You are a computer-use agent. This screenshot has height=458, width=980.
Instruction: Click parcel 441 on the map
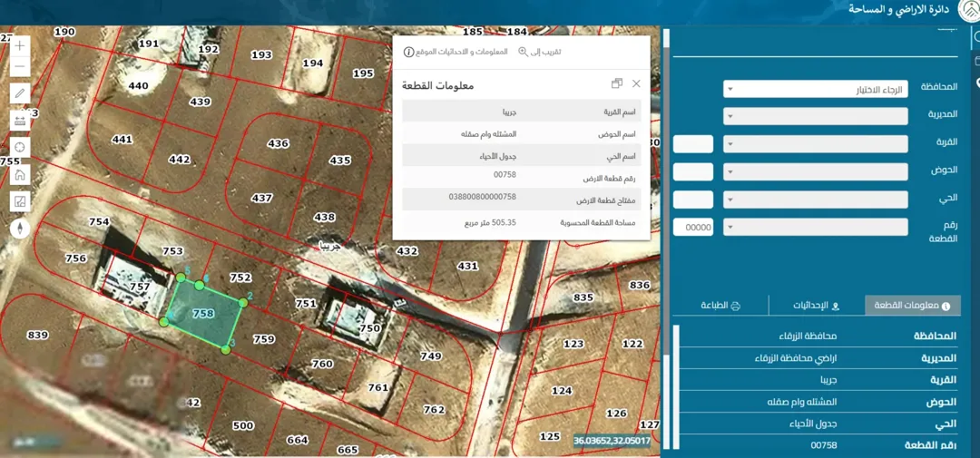tap(122, 139)
